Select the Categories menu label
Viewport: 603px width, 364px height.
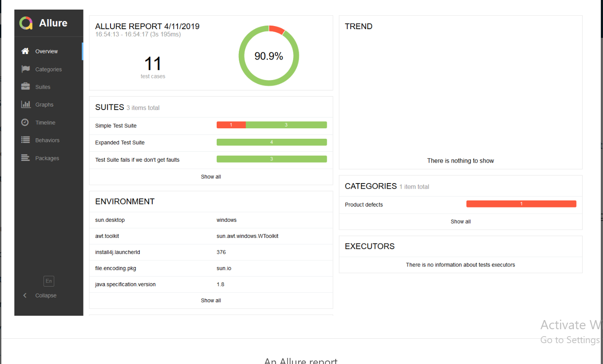48,69
